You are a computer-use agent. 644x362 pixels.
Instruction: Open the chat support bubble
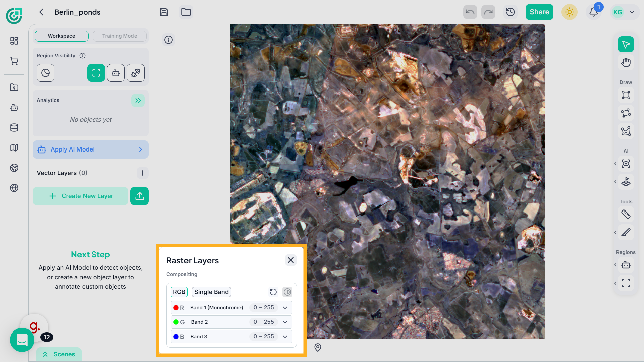pyautogui.click(x=22, y=340)
